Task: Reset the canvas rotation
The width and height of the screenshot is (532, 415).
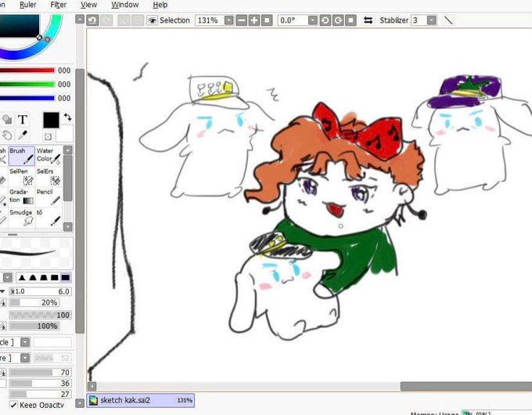Action: [350, 20]
